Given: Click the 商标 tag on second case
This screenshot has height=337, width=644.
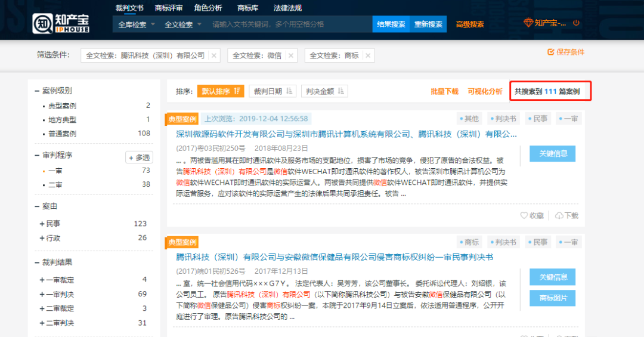Looking at the screenshot, I should (469, 242).
